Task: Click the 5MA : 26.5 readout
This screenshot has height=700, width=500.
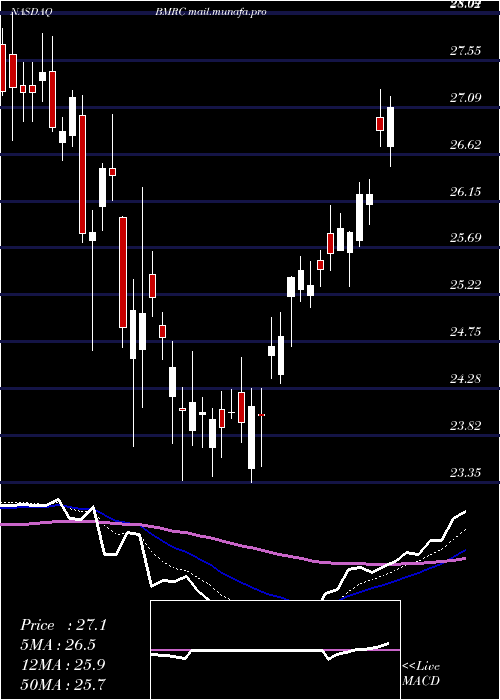Action: coord(58,645)
